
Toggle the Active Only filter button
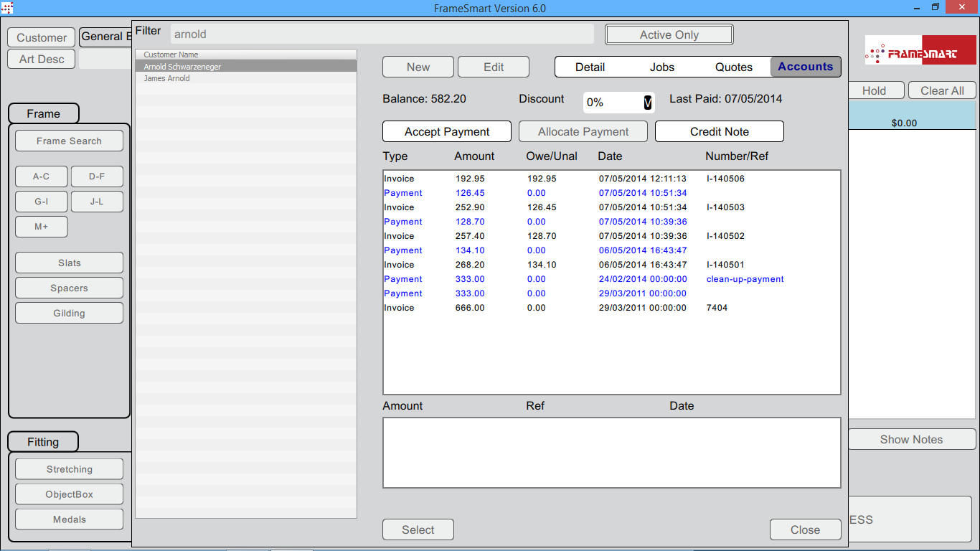(x=669, y=34)
